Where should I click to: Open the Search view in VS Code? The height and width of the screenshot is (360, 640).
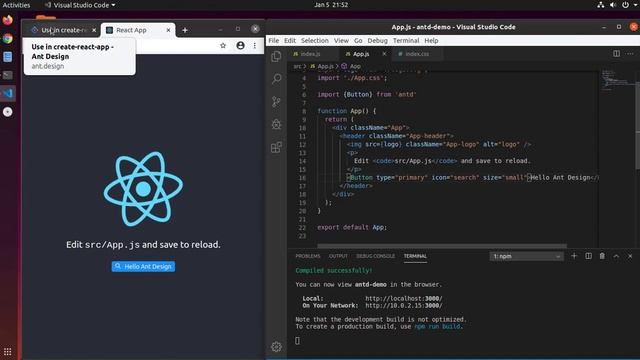click(276, 78)
